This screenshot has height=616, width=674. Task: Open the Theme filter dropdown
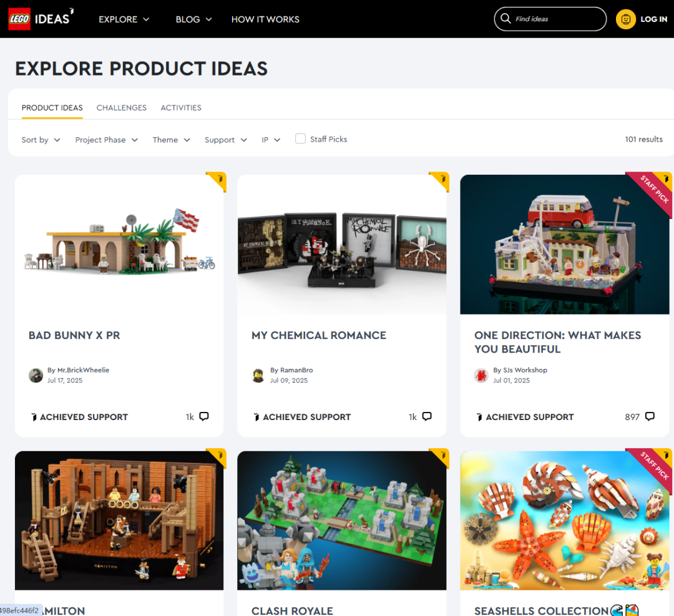point(172,140)
